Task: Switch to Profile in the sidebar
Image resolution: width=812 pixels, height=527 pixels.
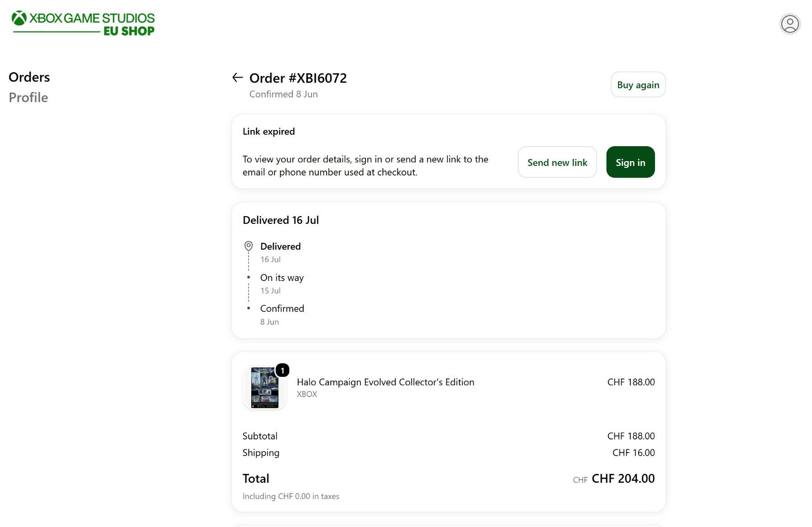Action: click(28, 97)
